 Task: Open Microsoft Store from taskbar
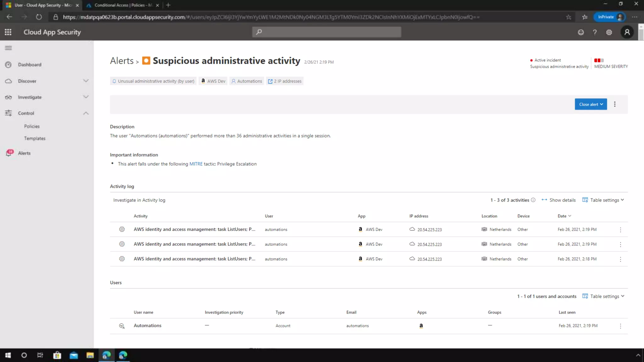tap(57, 355)
